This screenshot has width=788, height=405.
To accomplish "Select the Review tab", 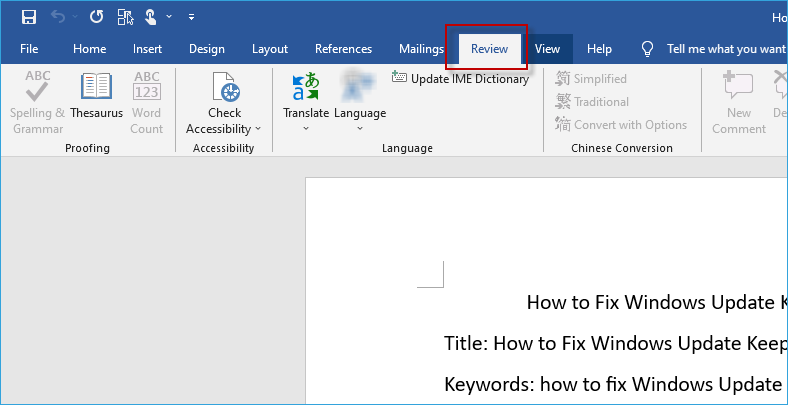I will [x=489, y=49].
